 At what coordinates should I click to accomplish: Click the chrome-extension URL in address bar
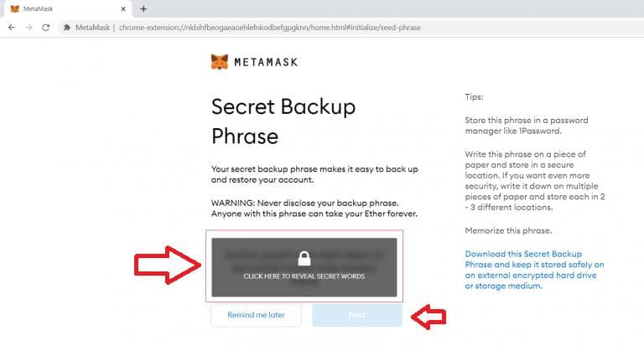click(270, 28)
